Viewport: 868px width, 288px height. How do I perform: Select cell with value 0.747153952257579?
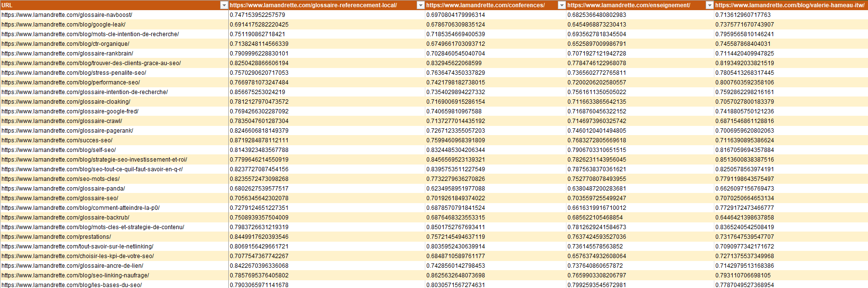327,15
